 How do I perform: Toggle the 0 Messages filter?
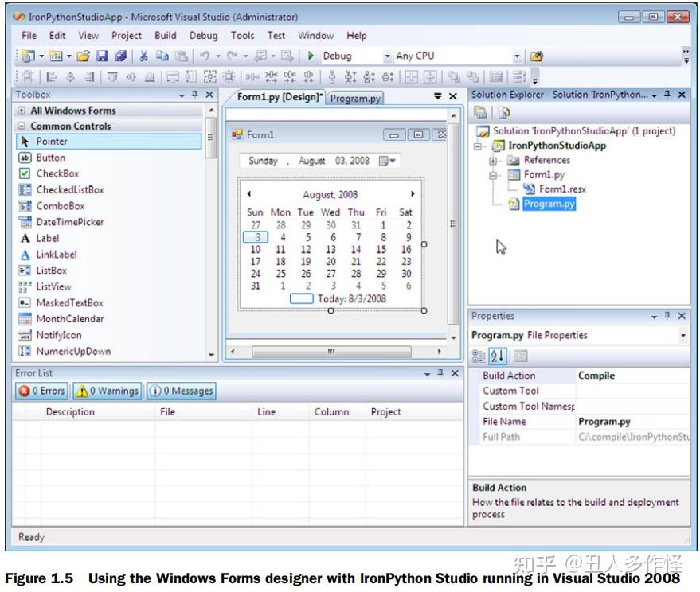pos(182,391)
